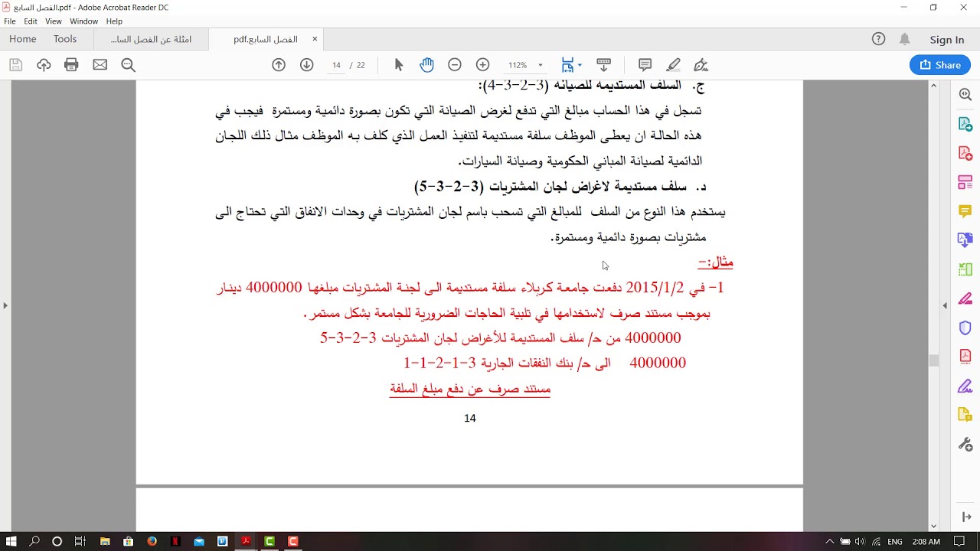Click the vertical scrollbar thumb
Screen dimensions: 980x551
coord(933,361)
